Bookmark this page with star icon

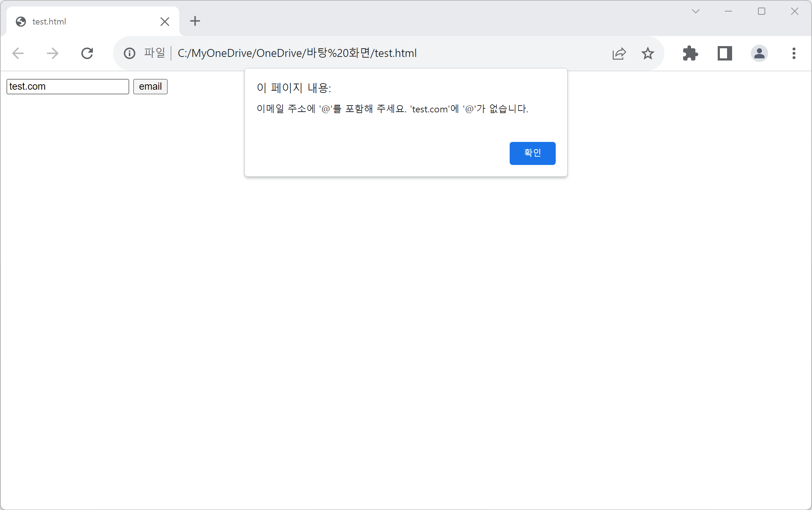point(648,53)
